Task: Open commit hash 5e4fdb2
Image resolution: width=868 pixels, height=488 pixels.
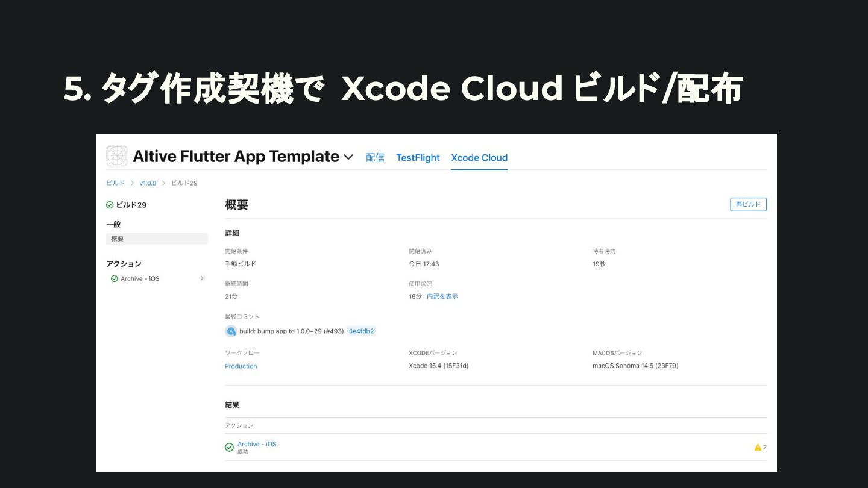Action: [x=362, y=331]
